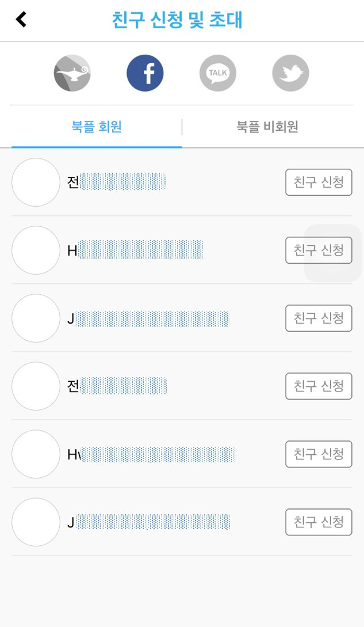The image size is (364, 627).
Task: Click 친구 신청 on the bottom row
Action: click(319, 522)
